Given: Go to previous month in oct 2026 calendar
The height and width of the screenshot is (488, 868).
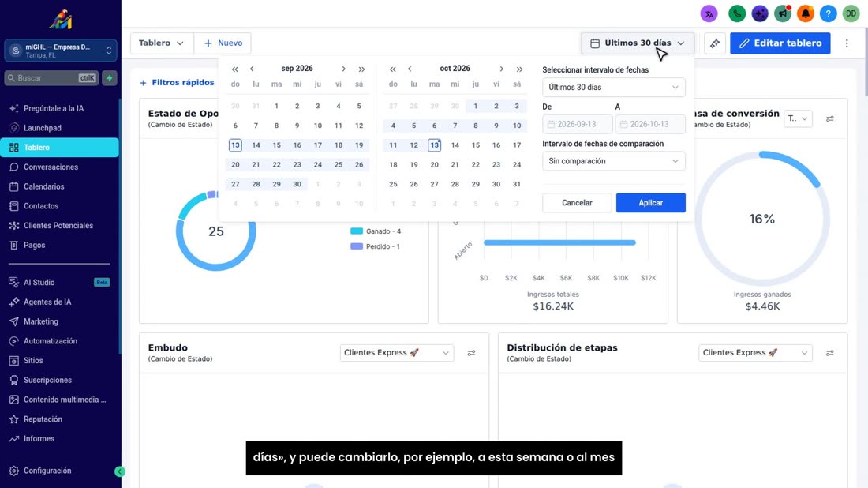Looking at the screenshot, I should click(410, 69).
